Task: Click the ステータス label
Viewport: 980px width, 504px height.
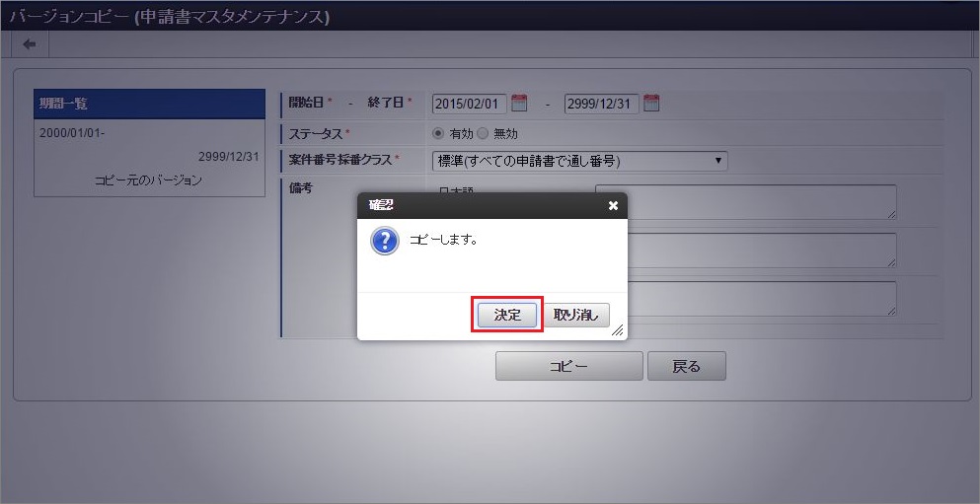Action: pyautogui.click(x=318, y=133)
